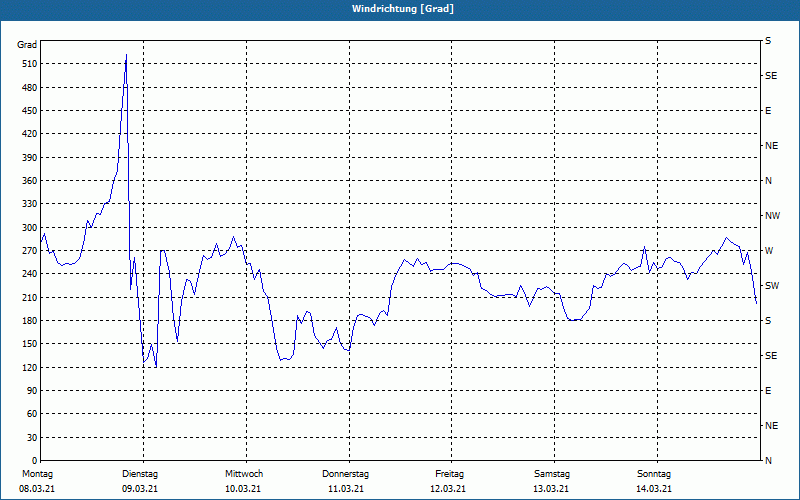
Task: Click the 210 y-axis tick value
Action: pyautogui.click(x=30, y=297)
